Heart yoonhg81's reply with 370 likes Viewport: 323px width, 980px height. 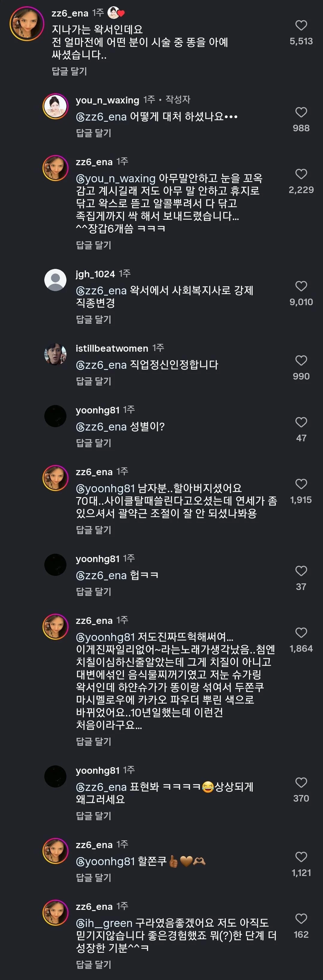(x=301, y=782)
